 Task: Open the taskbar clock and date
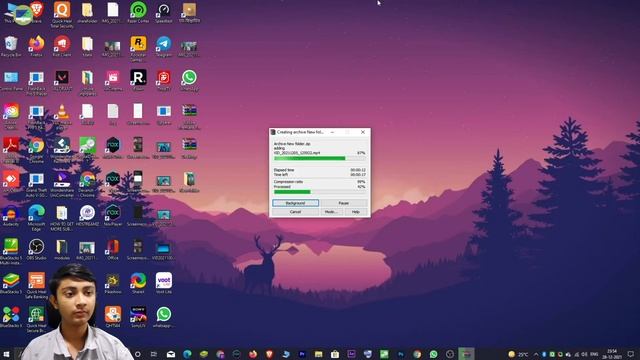point(611,354)
